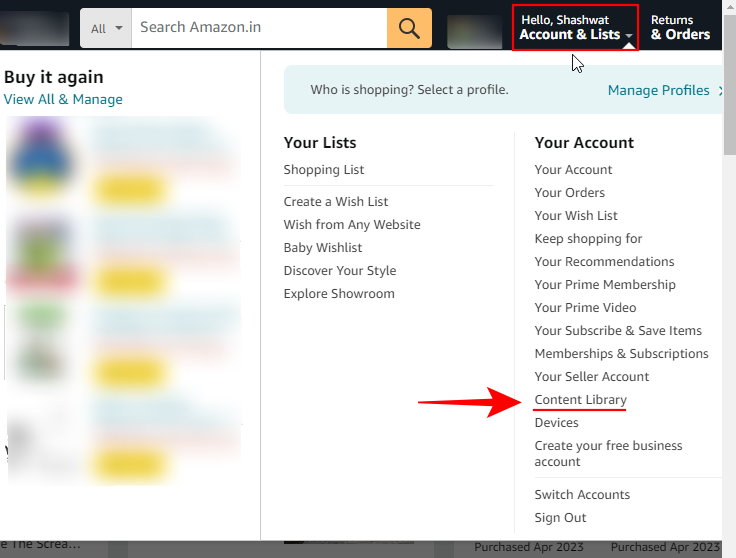Click the blurred Amazon logo in header
Image resolution: width=736 pixels, height=558 pixels.
point(34,28)
